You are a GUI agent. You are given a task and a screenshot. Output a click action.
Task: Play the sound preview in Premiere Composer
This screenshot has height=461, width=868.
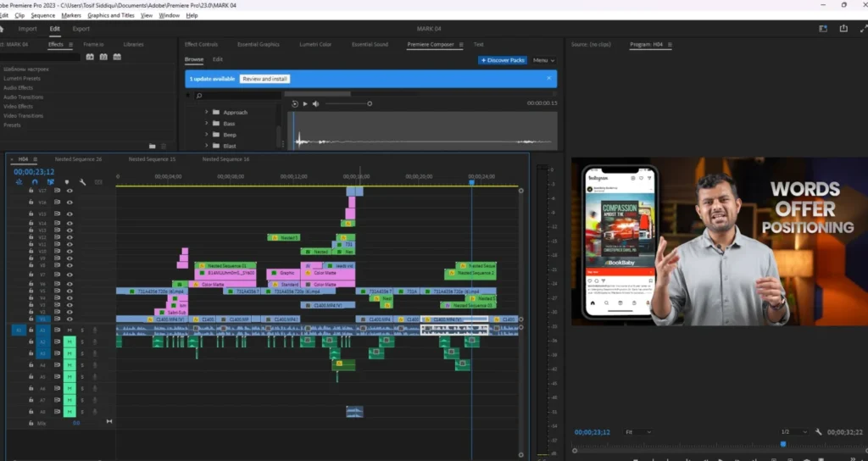point(305,103)
